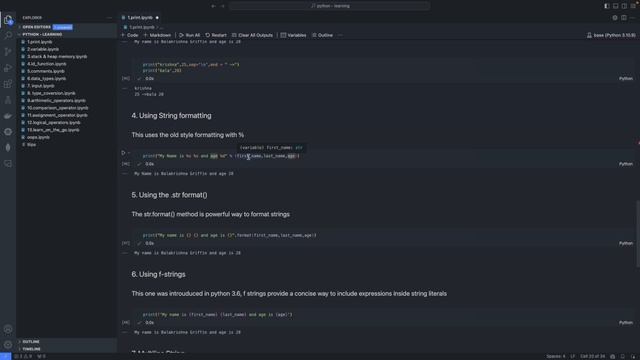Image resolution: width=640 pixels, height=360 pixels.
Task: Open the Extensions view
Action: tap(8, 84)
